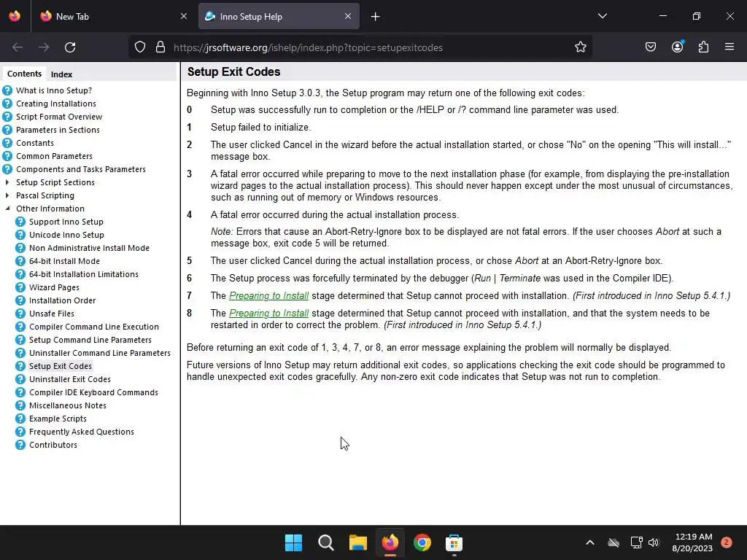
Task: Click the help icon next to Script Format Overview
Action: point(7,117)
